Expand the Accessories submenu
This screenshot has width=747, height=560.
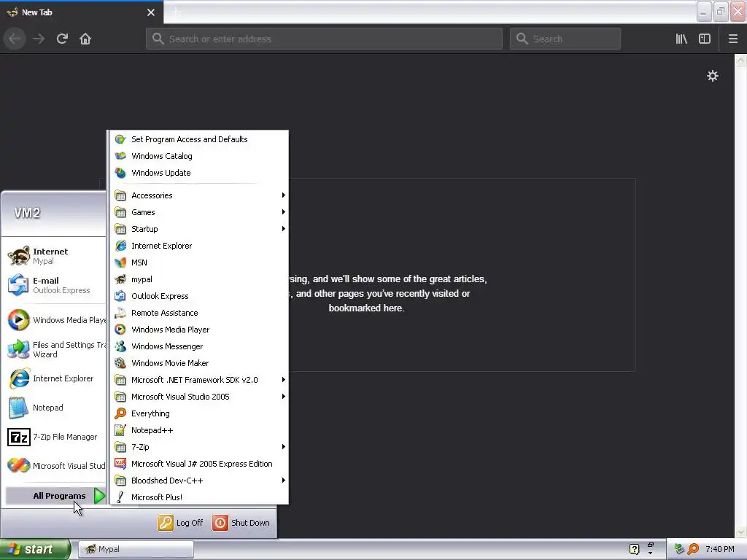click(x=199, y=195)
